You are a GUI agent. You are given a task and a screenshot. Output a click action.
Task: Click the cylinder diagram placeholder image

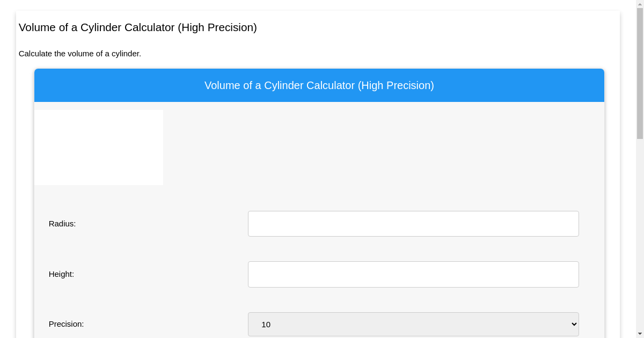tap(99, 147)
